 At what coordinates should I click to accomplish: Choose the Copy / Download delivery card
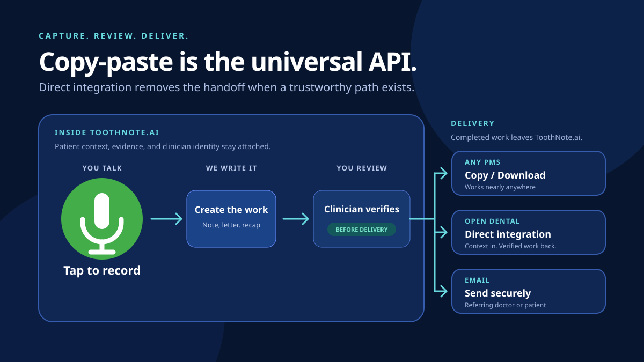[529, 173]
